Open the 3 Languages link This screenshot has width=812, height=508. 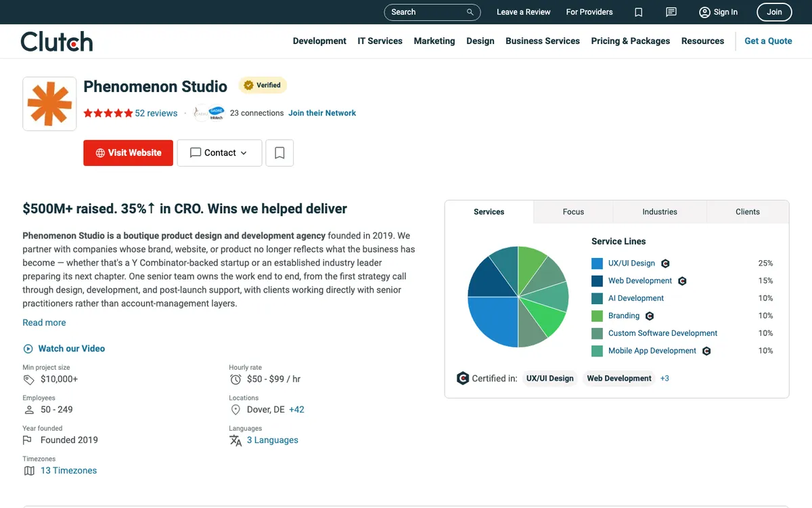click(273, 440)
